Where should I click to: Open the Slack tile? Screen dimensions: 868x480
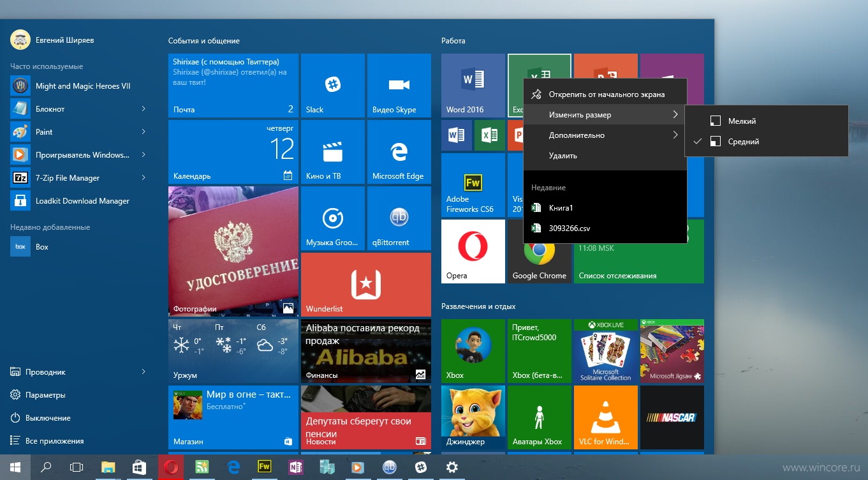coord(332,86)
